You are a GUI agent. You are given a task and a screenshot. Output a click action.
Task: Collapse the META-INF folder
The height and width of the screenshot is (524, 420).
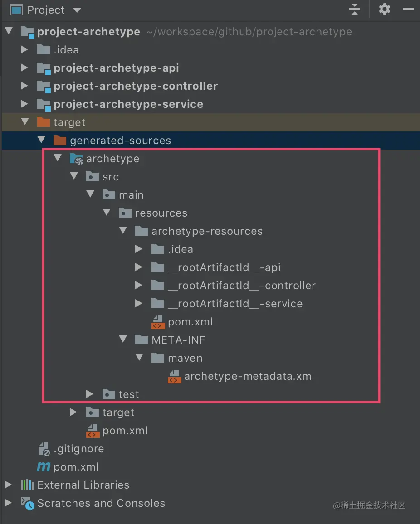coord(122,340)
